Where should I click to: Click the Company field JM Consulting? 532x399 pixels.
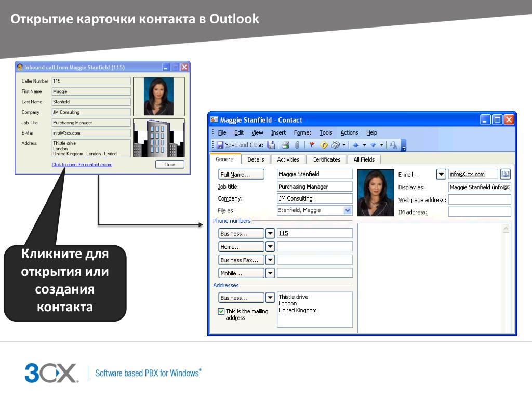pyautogui.click(x=315, y=198)
